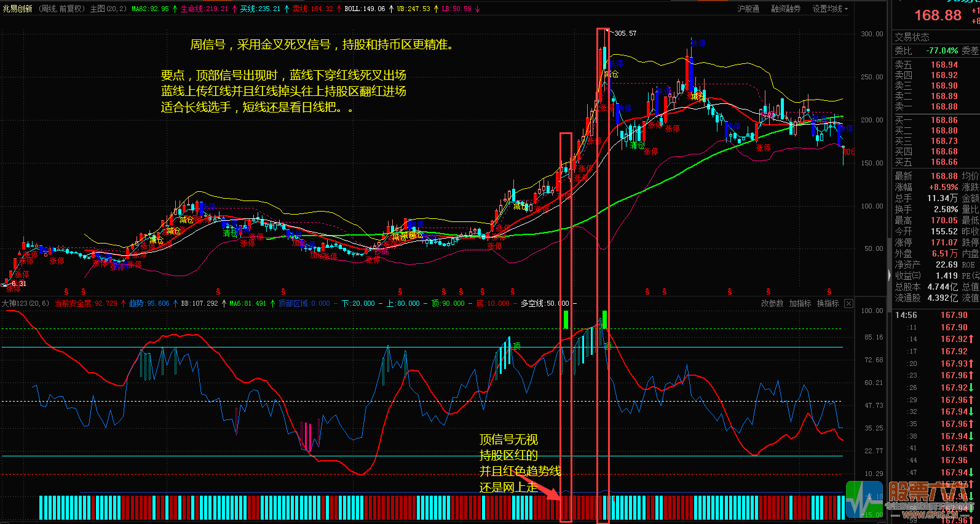Click the magenta bottom signal bars in indicator

307,435
